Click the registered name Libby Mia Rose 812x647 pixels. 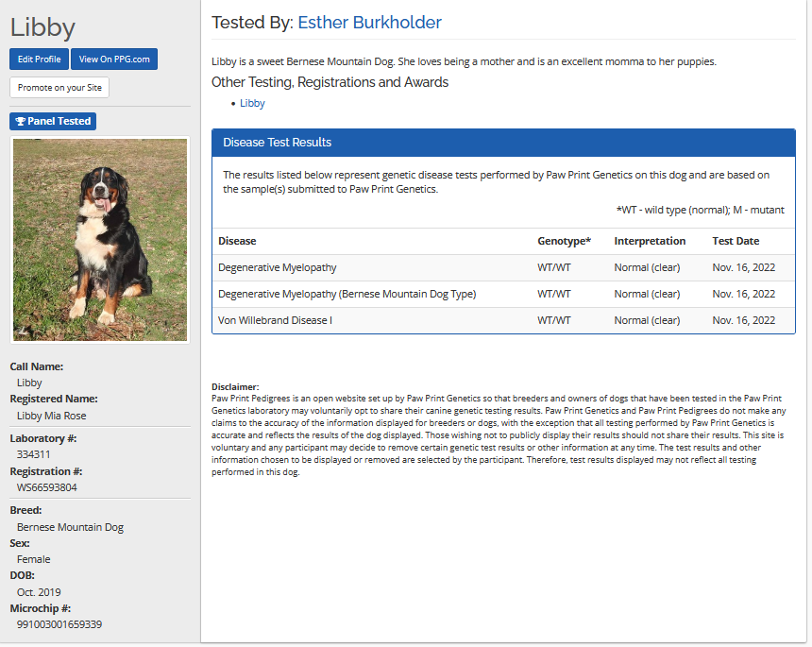click(52, 416)
